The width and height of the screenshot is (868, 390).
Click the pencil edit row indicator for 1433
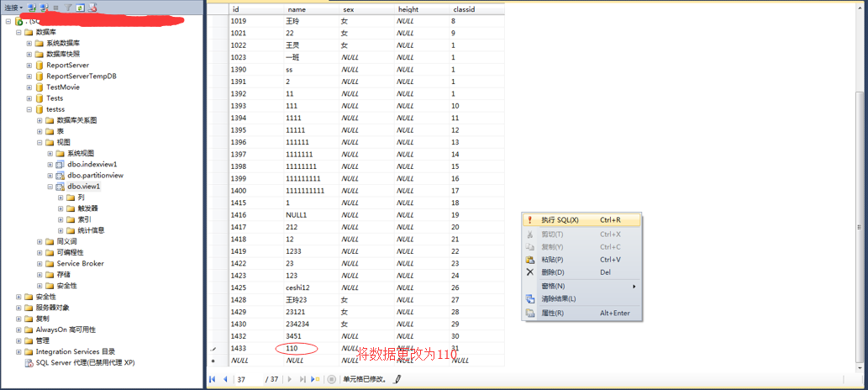(214, 349)
